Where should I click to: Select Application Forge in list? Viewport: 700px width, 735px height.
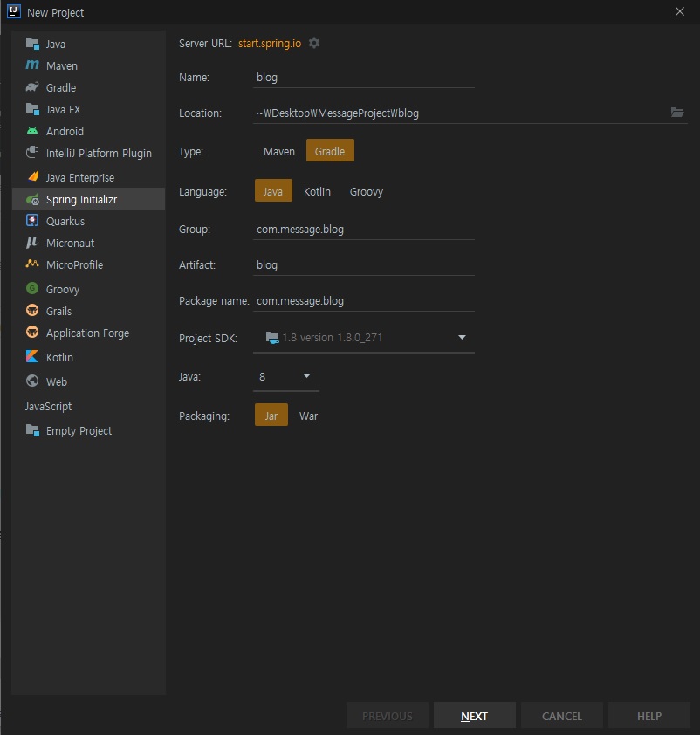88,333
